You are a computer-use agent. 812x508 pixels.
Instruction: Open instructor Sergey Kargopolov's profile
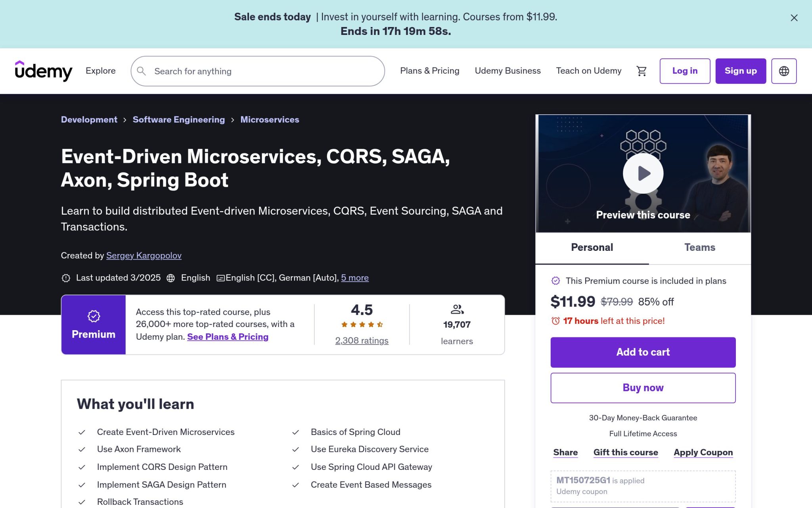[144, 256]
